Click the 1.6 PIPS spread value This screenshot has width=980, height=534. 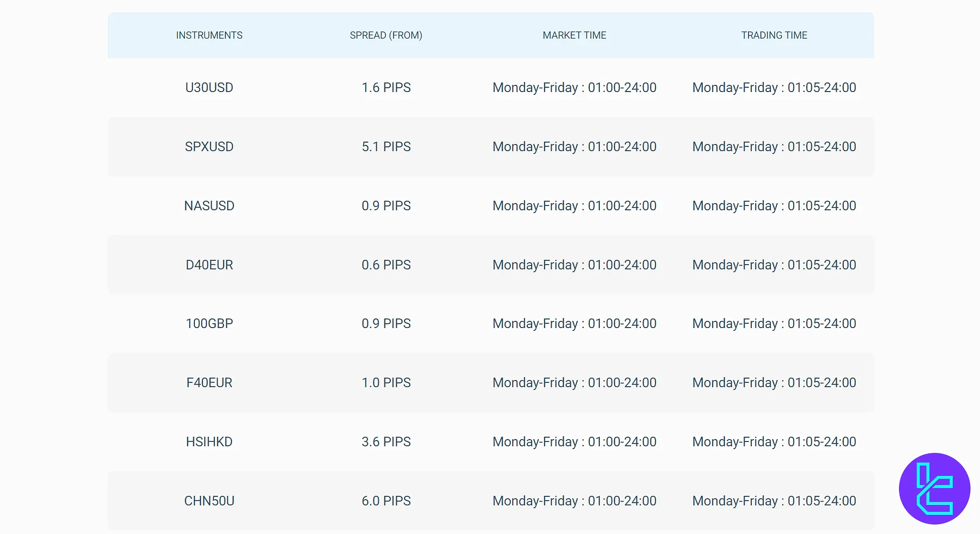pyautogui.click(x=386, y=88)
